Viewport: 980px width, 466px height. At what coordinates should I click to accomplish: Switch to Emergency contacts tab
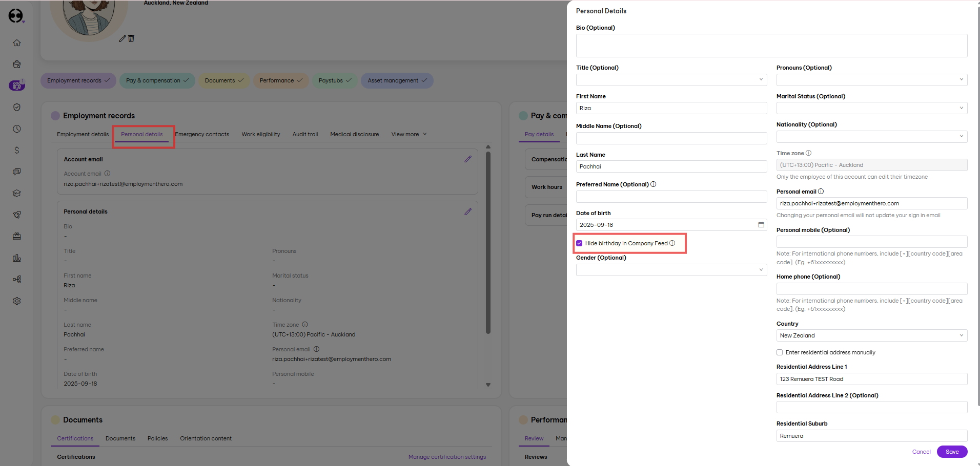[202, 134]
